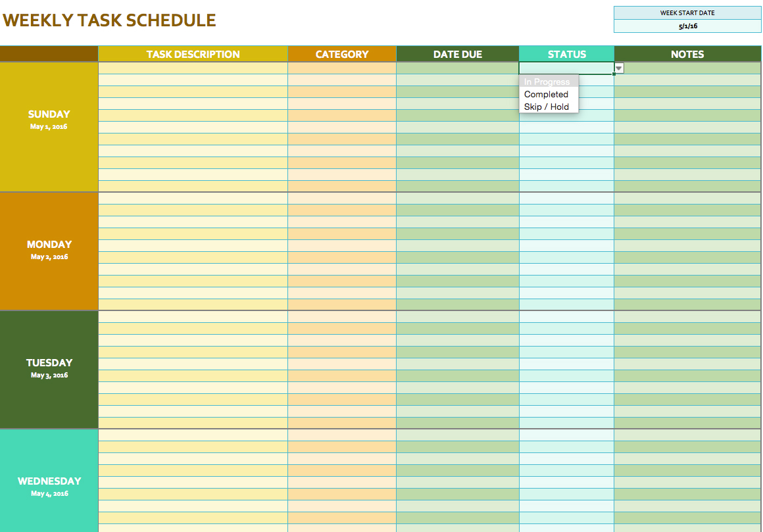Image resolution: width=763 pixels, height=532 pixels.
Task: Click first category cell in Wednesday section
Action: [x=342, y=435]
